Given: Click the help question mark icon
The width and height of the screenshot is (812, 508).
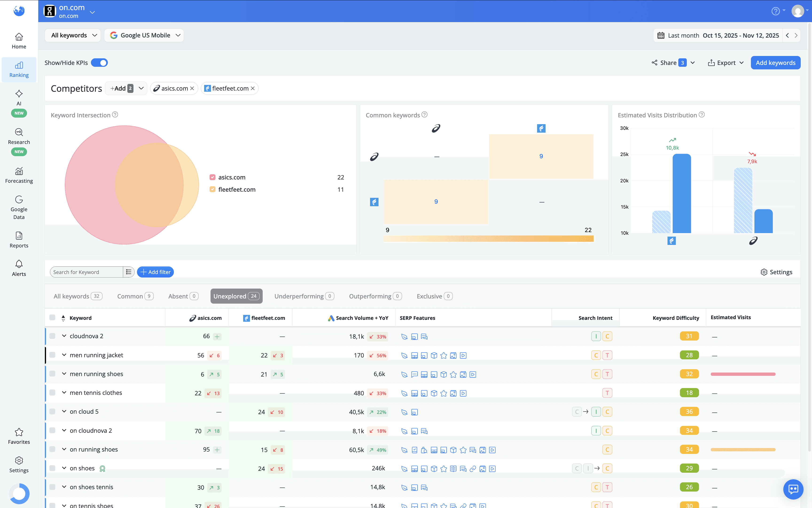Looking at the screenshot, I should tap(775, 11).
